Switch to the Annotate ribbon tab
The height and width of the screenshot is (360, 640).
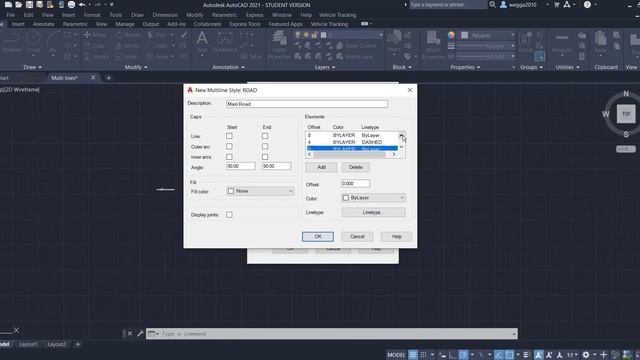coord(43,24)
